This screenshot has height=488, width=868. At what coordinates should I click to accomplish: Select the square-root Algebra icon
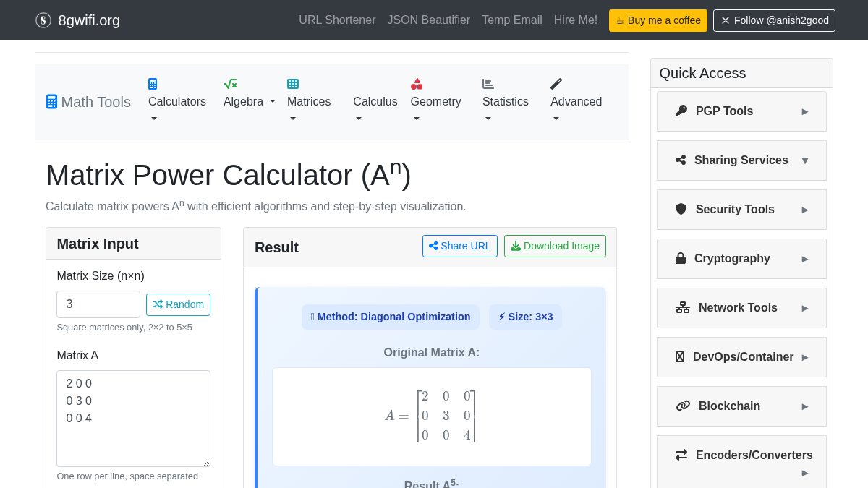[230, 84]
